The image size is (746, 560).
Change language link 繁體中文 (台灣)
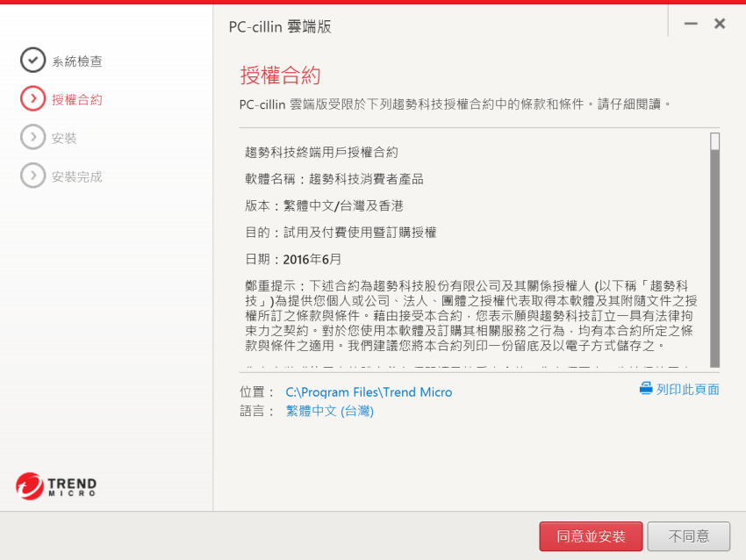tap(330, 411)
